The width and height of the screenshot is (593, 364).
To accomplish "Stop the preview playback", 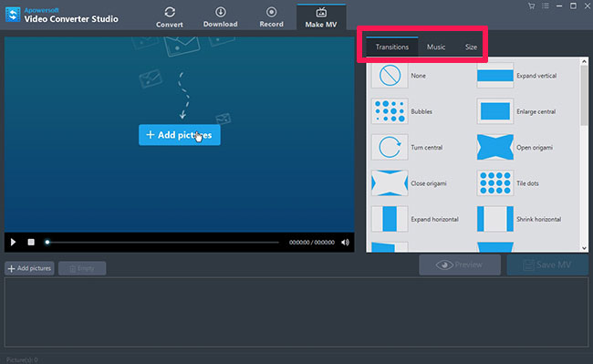I will click(x=31, y=242).
